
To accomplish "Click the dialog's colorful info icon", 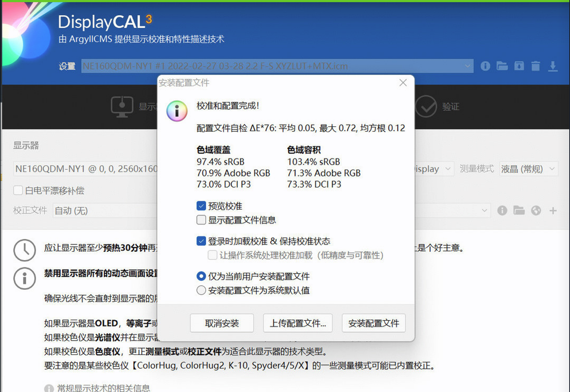I will click(177, 111).
